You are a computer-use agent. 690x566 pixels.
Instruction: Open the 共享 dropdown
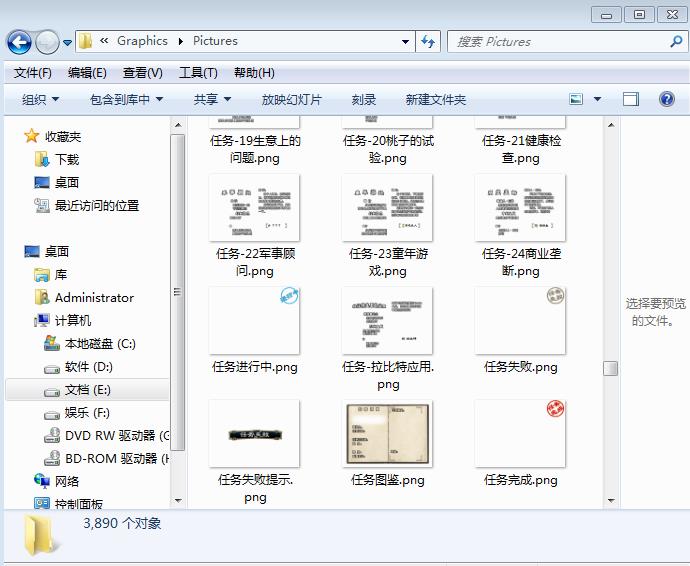coord(212,99)
